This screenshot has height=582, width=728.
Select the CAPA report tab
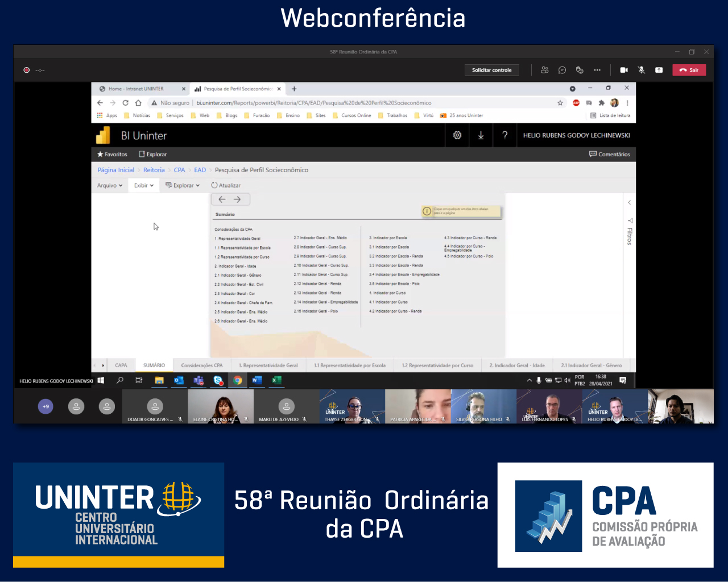coord(121,365)
